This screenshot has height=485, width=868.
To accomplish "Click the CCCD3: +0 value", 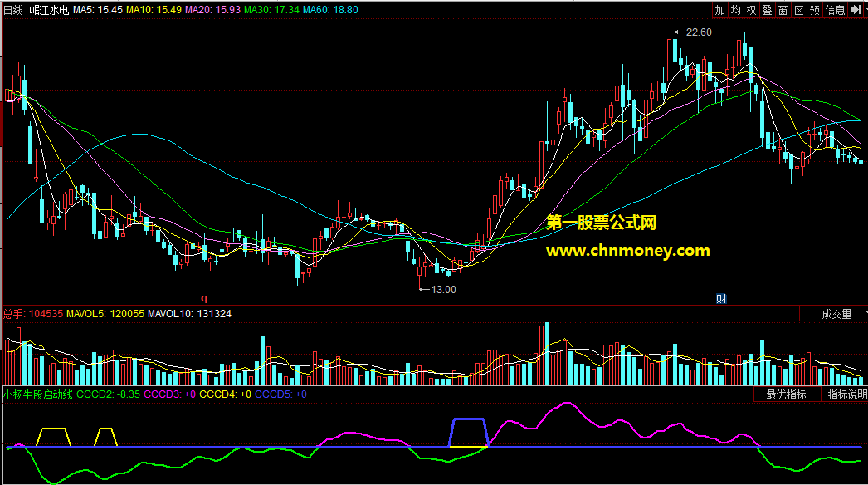I will (169, 394).
